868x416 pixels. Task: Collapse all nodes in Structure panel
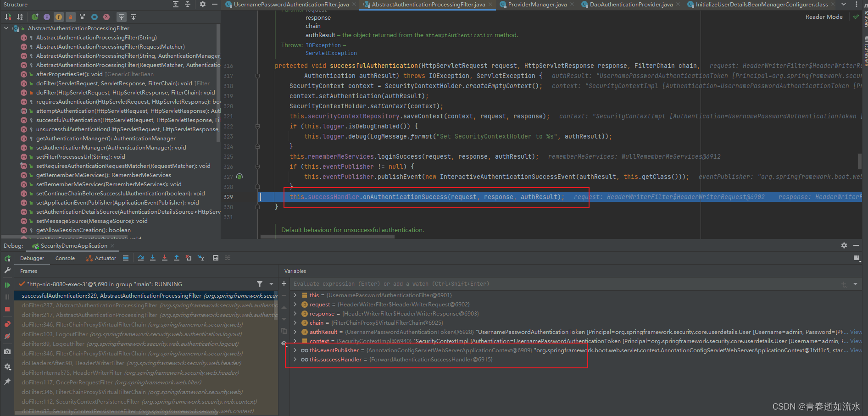coord(188,4)
